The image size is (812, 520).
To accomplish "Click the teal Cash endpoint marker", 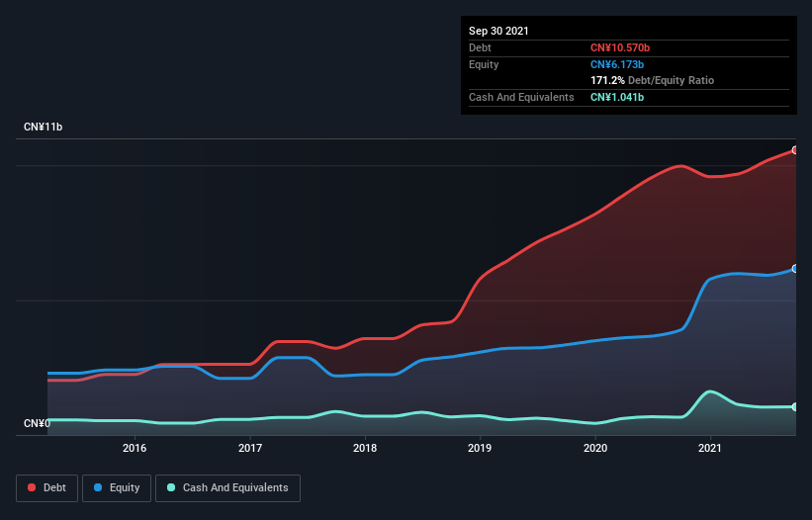I will pos(795,406).
